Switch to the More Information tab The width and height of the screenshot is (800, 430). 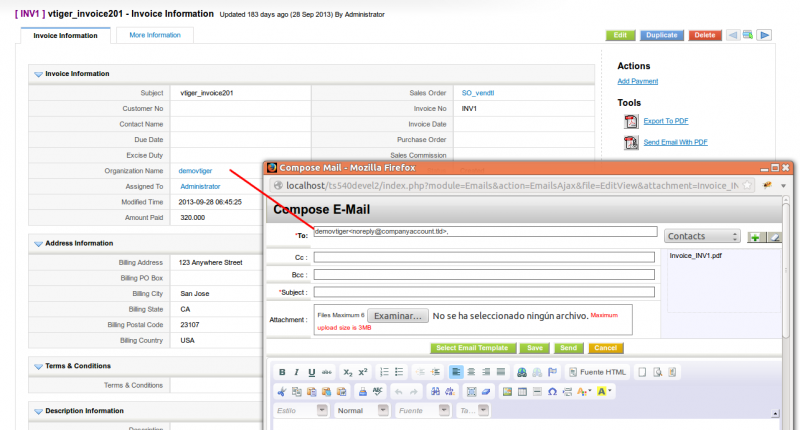point(154,35)
